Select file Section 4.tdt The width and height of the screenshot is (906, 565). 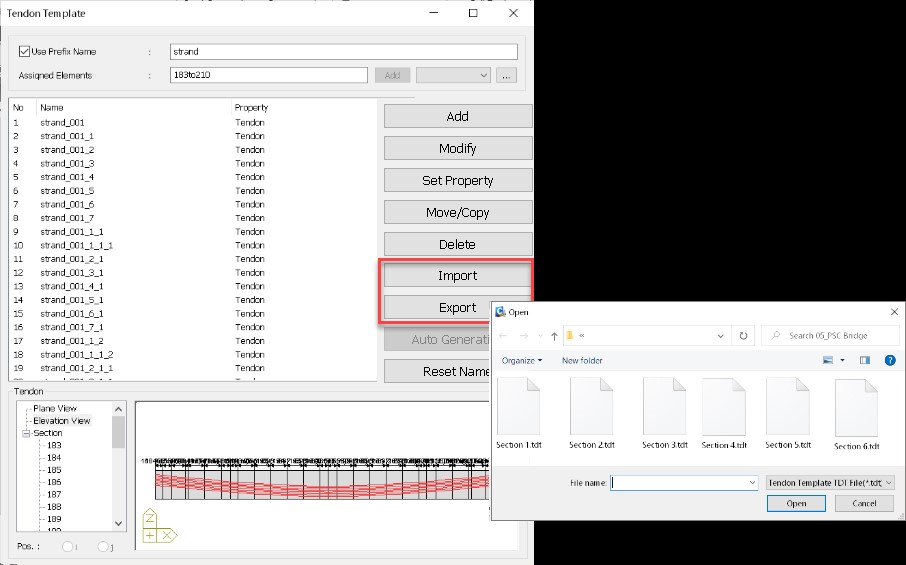click(724, 414)
